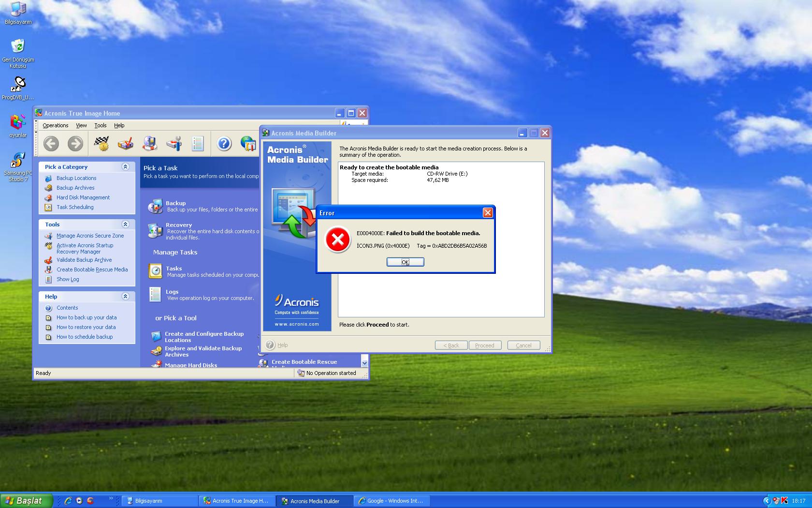Close the Error dialog with X
The image size is (812, 508).
[x=488, y=212]
